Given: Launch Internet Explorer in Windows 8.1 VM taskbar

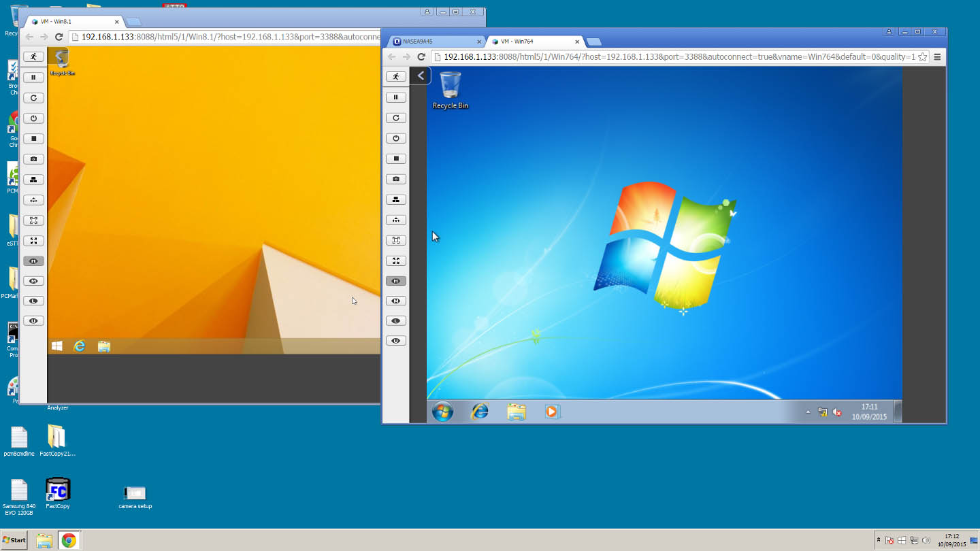Looking at the screenshot, I should click(80, 346).
